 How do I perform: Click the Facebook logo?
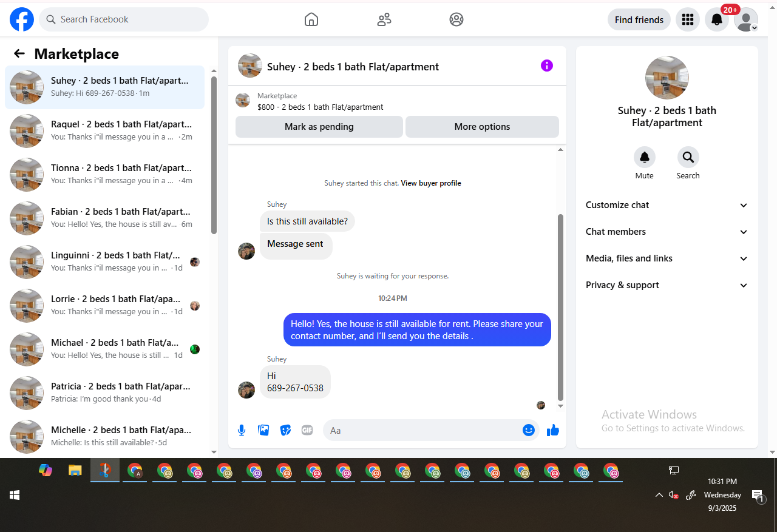22,19
